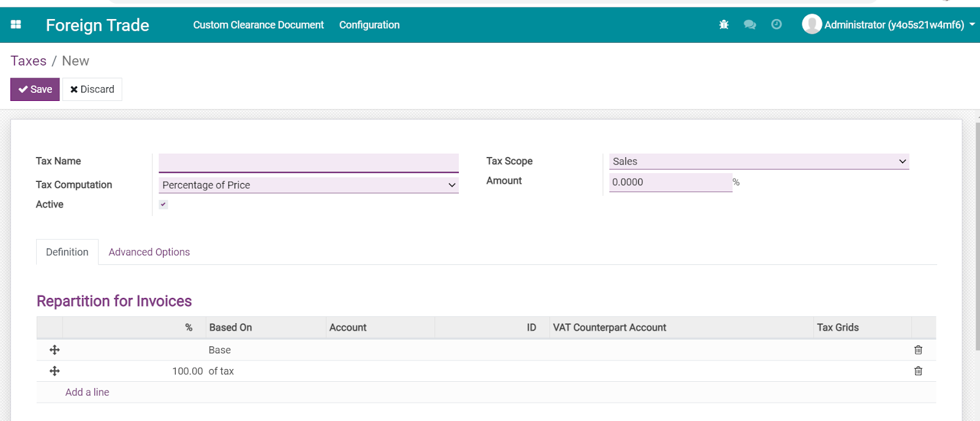Discard the new tax form
Image resolution: width=980 pixels, height=421 pixels.
point(92,89)
